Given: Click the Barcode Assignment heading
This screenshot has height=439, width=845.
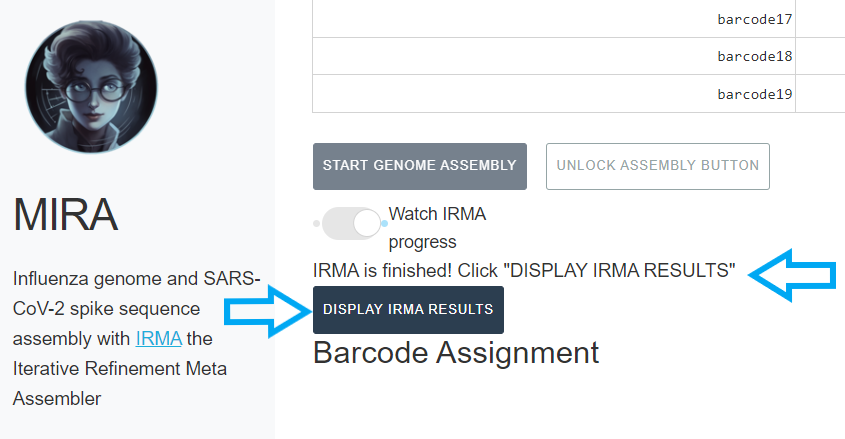Looking at the screenshot, I should click(455, 352).
